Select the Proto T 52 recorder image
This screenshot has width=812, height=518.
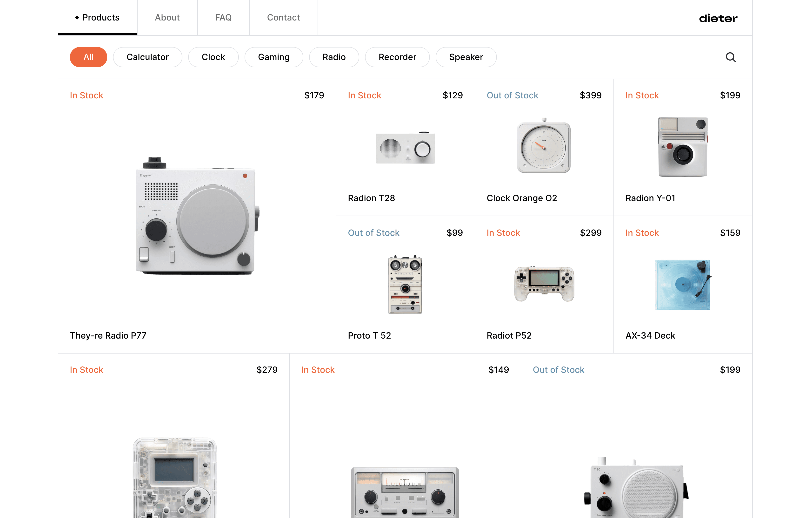pyautogui.click(x=405, y=284)
